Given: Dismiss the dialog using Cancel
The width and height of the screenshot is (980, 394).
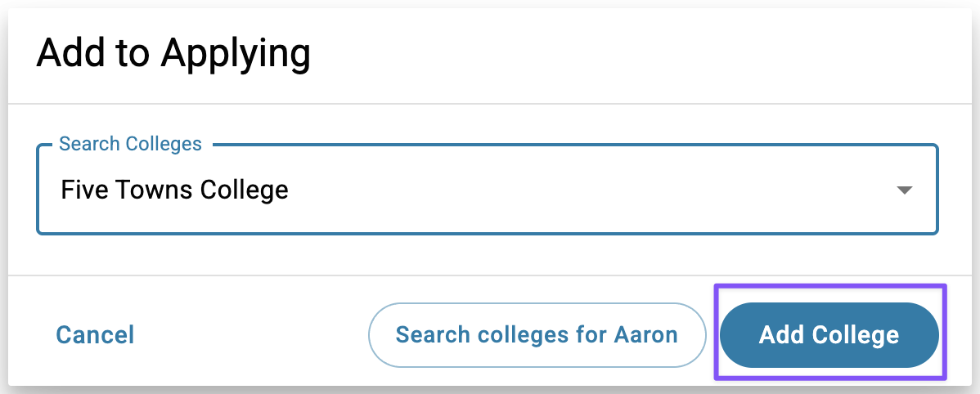Looking at the screenshot, I should [x=95, y=334].
